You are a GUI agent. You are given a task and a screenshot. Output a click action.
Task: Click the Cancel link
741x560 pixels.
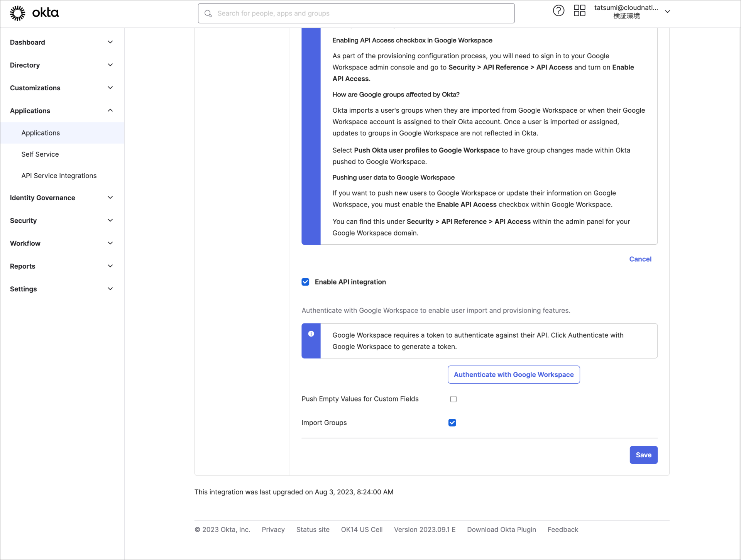pyautogui.click(x=640, y=259)
